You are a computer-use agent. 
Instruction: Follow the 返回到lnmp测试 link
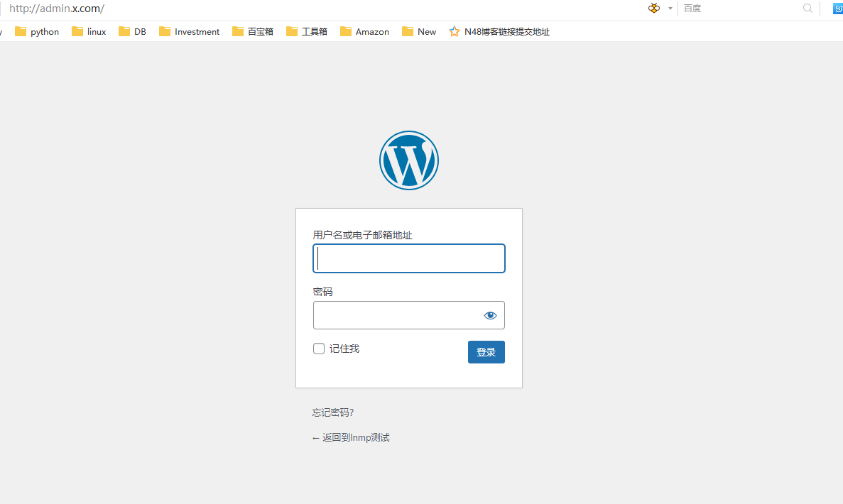351,437
